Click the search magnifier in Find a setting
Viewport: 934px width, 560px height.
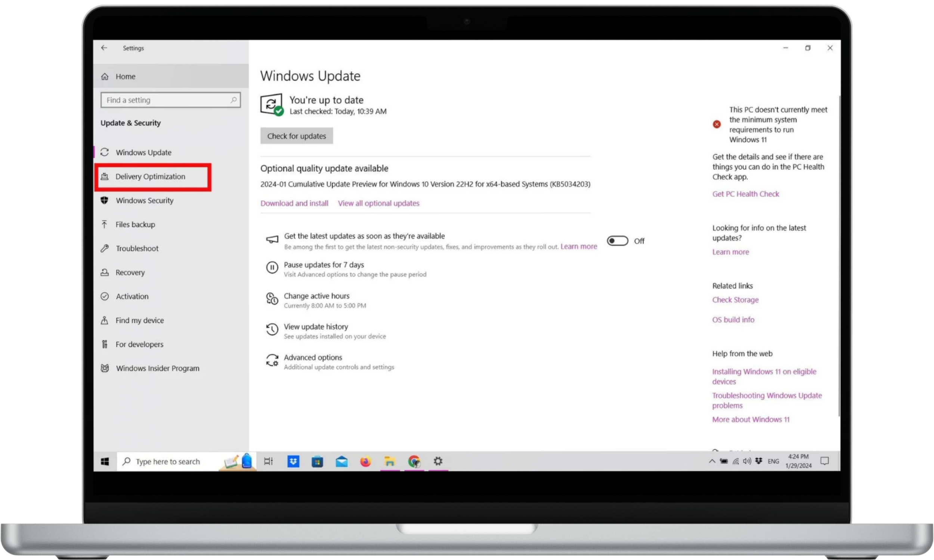(x=233, y=100)
